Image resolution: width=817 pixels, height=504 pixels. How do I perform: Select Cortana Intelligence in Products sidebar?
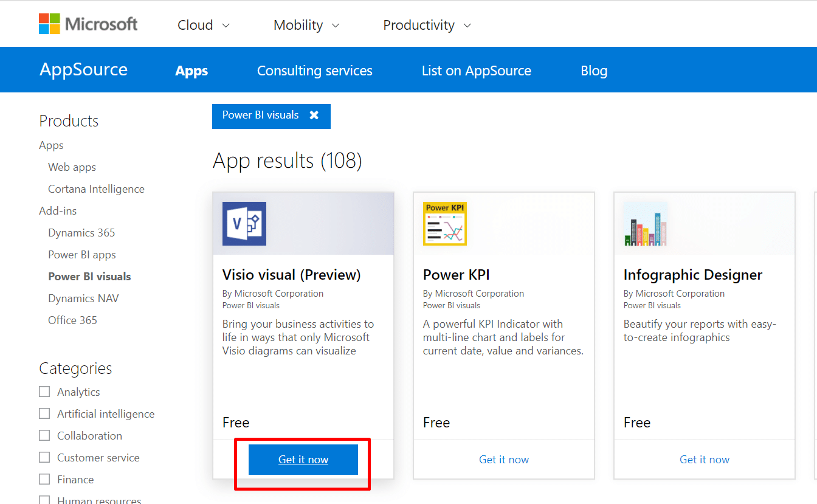click(x=97, y=189)
